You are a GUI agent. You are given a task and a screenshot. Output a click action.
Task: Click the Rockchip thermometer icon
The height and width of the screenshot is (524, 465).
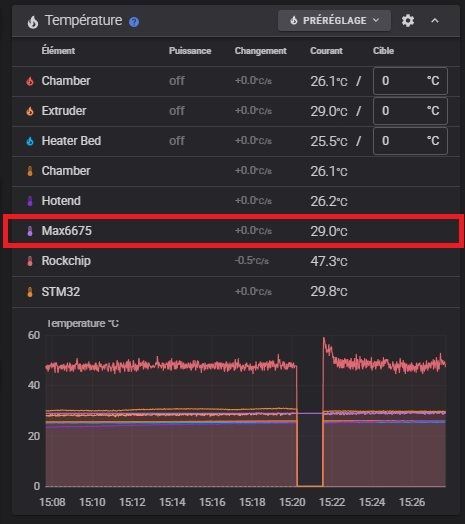tap(30, 261)
